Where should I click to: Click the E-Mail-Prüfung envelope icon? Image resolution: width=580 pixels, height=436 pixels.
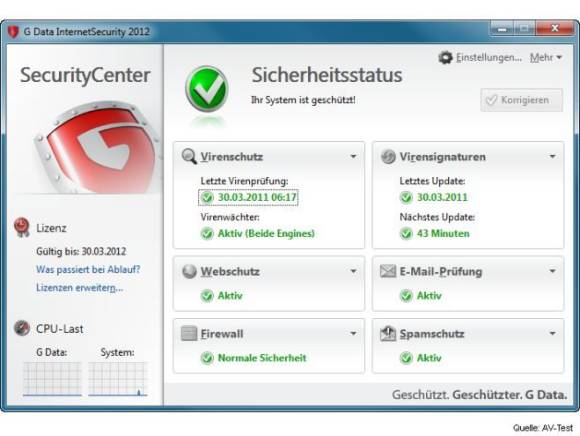click(388, 271)
